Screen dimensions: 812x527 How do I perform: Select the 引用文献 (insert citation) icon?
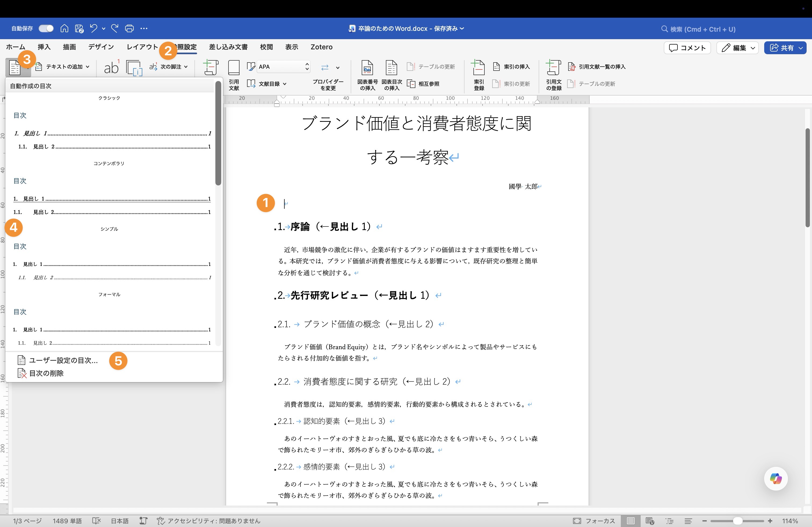click(x=234, y=74)
